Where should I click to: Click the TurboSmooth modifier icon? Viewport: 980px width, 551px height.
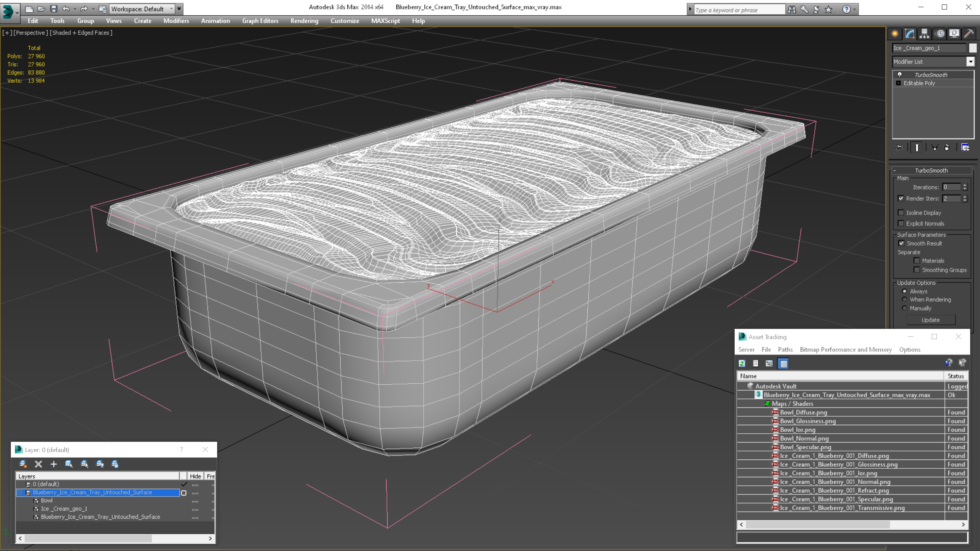click(x=899, y=74)
